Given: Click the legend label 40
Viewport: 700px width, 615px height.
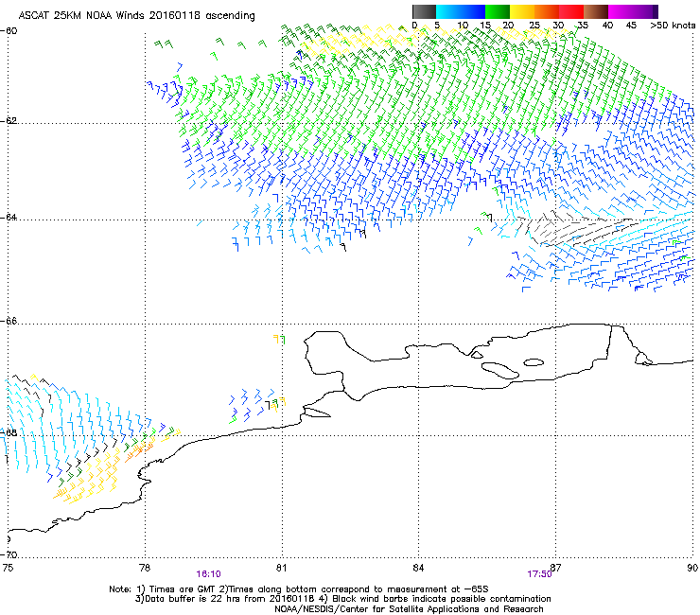Looking at the screenshot, I should click(607, 26).
